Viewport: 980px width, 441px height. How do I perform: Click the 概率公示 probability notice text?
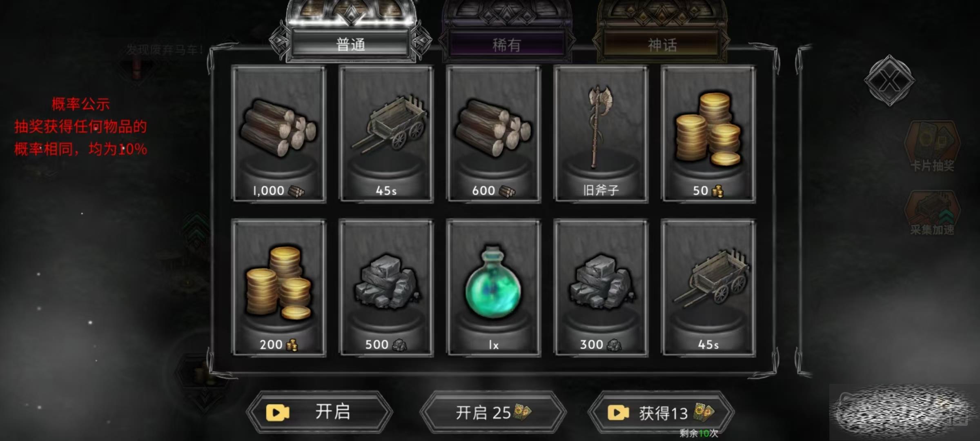pos(80,104)
